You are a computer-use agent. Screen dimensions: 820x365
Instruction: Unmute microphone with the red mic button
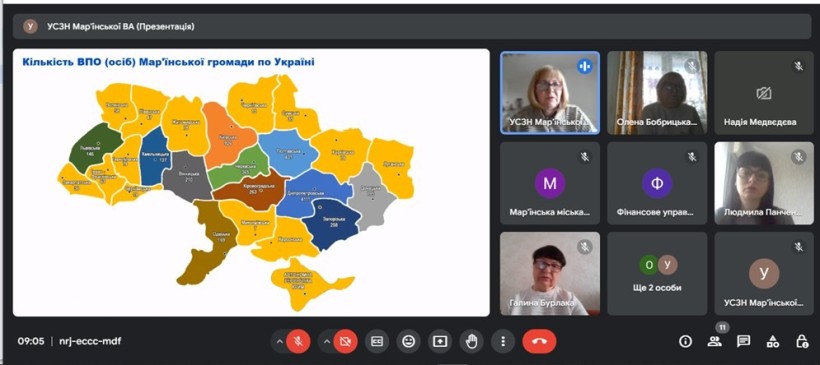click(299, 341)
